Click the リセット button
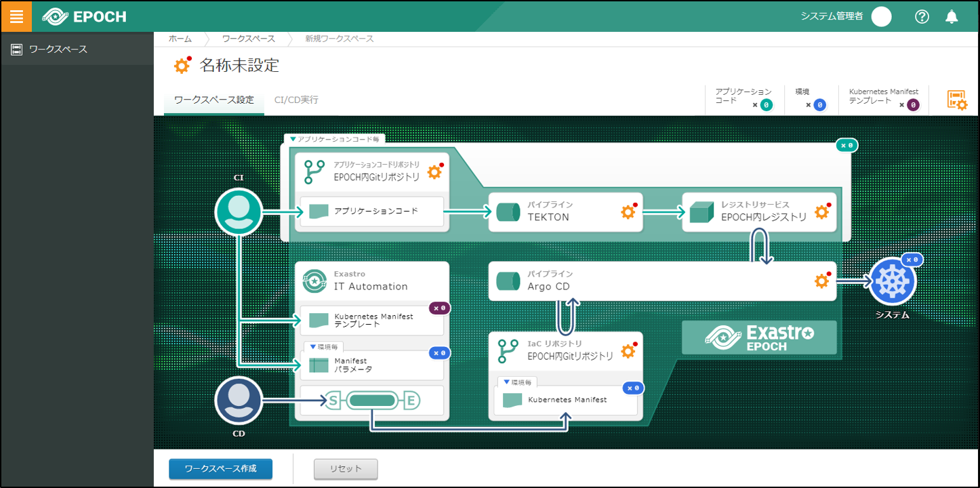This screenshot has width=980, height=488. coord(346,468)
